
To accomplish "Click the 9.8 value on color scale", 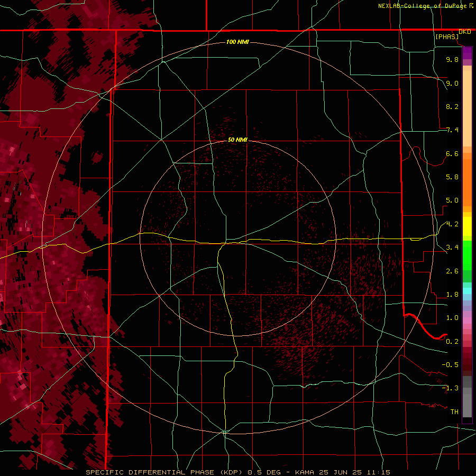I will point(452,59).
